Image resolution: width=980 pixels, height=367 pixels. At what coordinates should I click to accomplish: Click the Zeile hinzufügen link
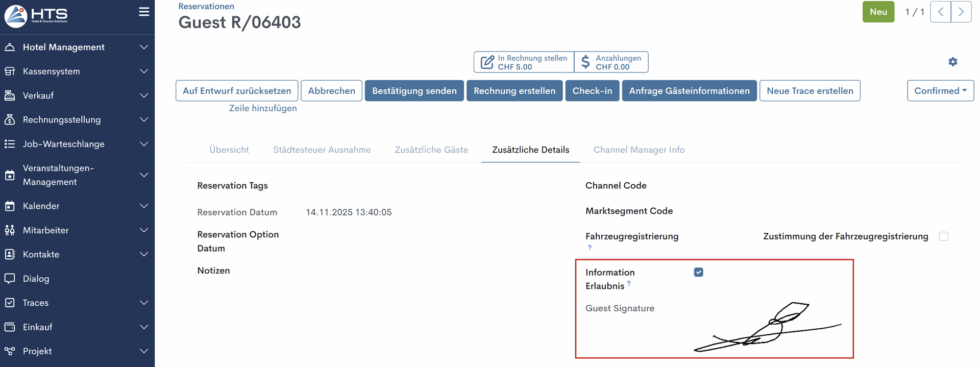click(263, 108)
